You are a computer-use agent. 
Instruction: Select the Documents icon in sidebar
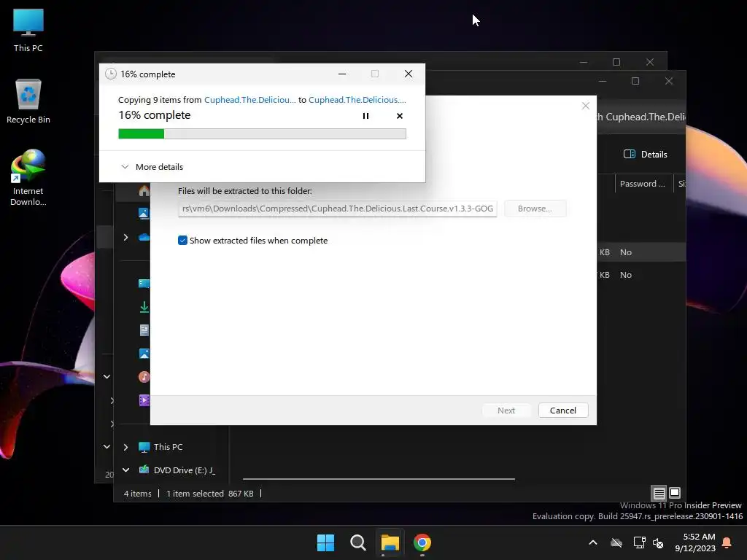tap(144, 330)
